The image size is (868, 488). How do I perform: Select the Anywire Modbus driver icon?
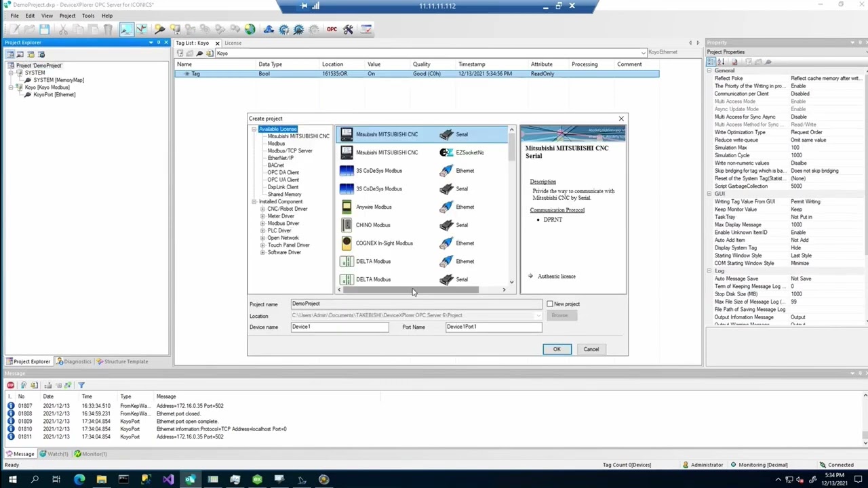coord(347,207)
